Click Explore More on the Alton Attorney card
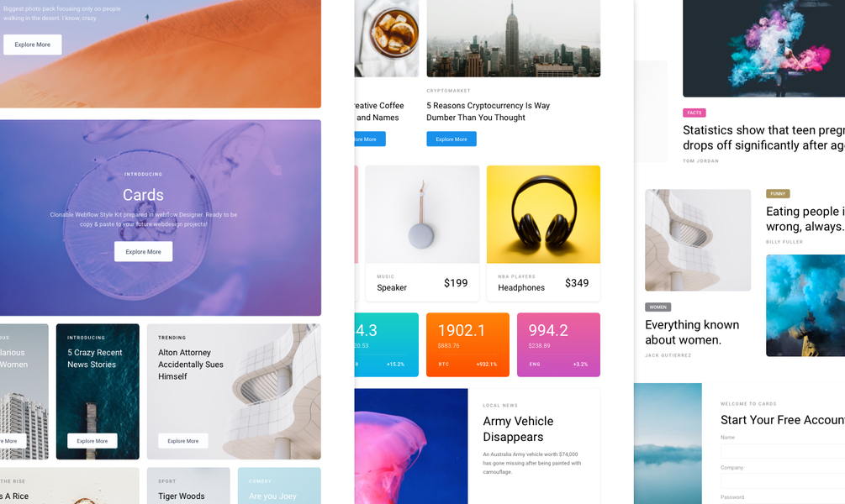 click(183, 441)
